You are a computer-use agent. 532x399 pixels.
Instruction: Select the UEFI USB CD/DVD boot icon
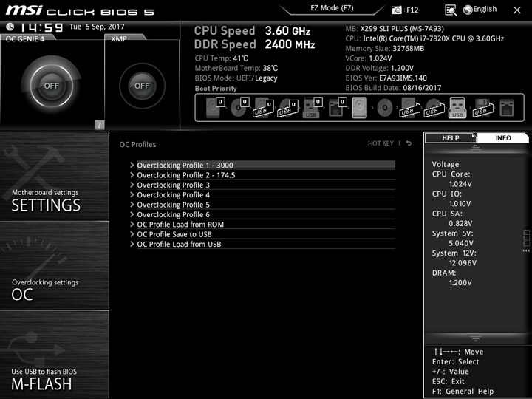288,108
